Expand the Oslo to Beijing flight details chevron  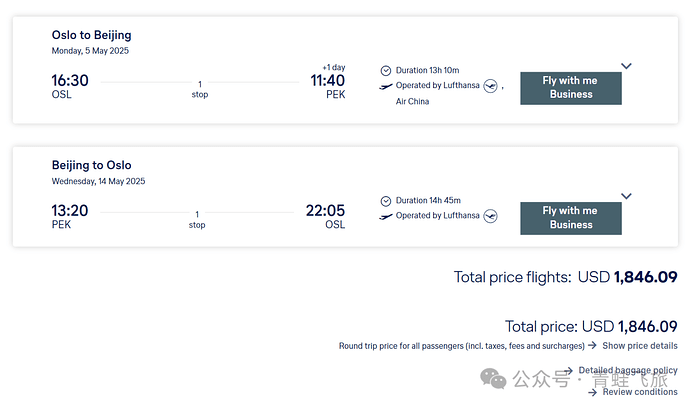(x=626, y=66)
